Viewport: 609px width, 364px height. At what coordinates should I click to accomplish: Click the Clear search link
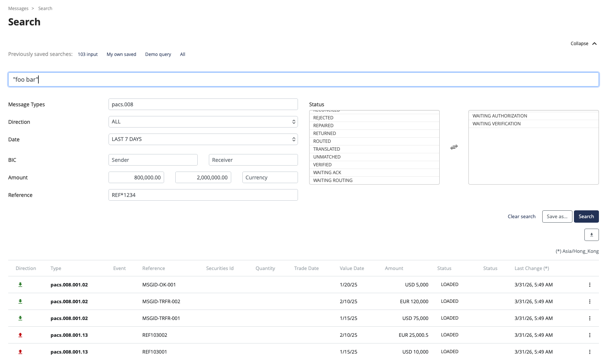[521, 217]
